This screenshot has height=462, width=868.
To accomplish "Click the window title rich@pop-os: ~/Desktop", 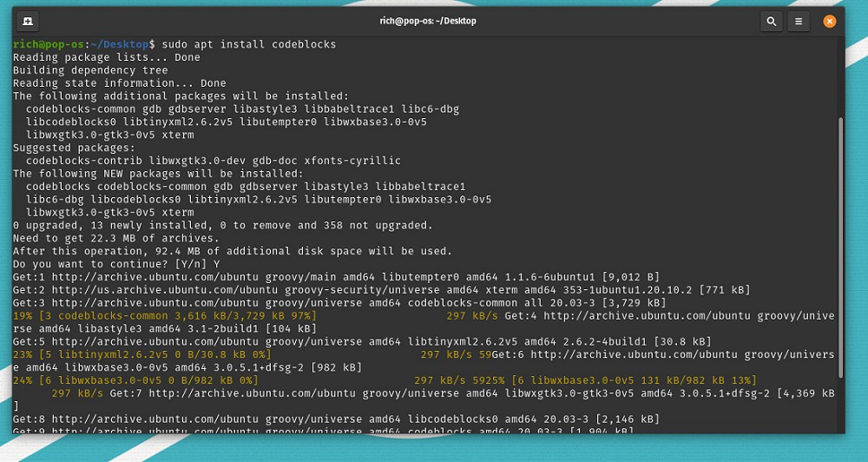I will (x=428, y=21).
